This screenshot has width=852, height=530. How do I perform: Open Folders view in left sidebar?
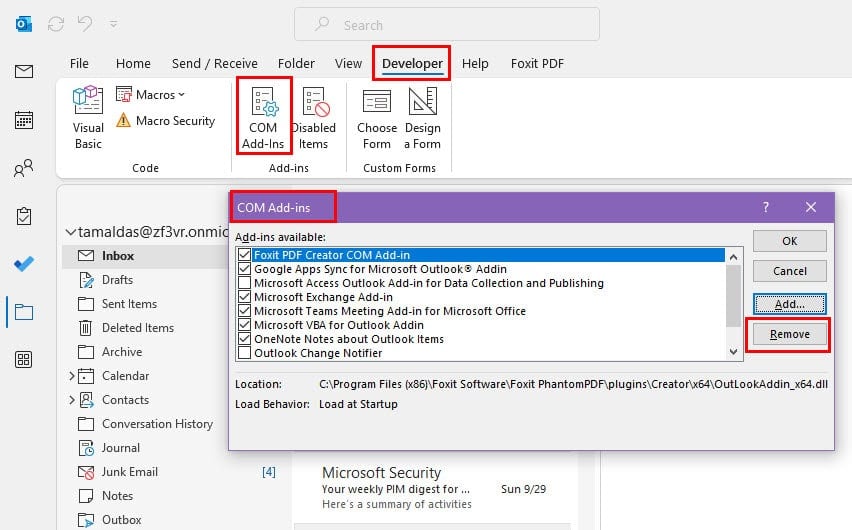[23, 312]
